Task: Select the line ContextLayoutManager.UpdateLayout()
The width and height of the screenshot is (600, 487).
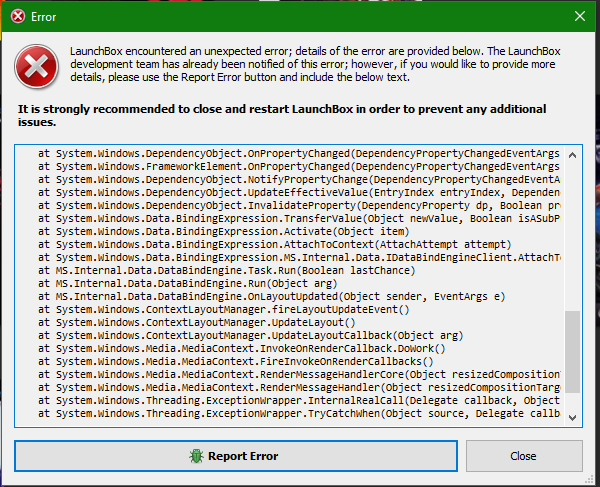Action: pyautogui.click(x=197, y=322)
